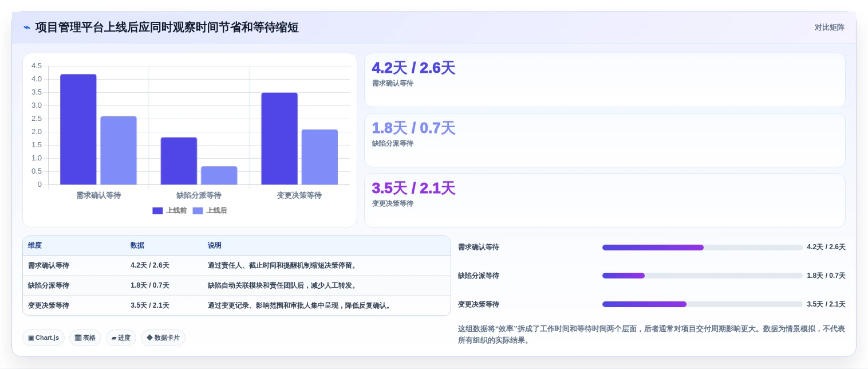Image resolution: width=868 pixels, height=369 pixels.
Task: Toggle the 上线前 legend swatch
Action: click(x=157, y=211)
